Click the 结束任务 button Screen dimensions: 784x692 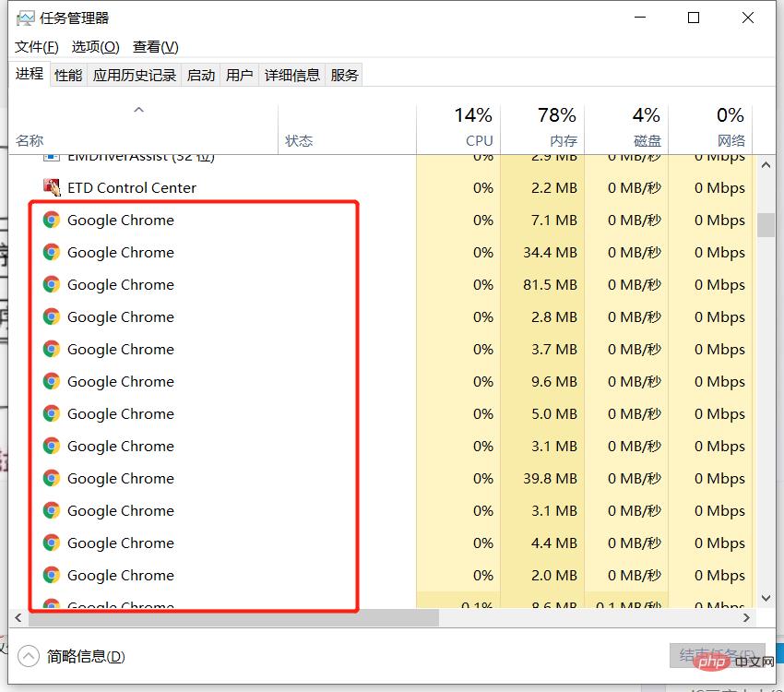pos(718,655)
